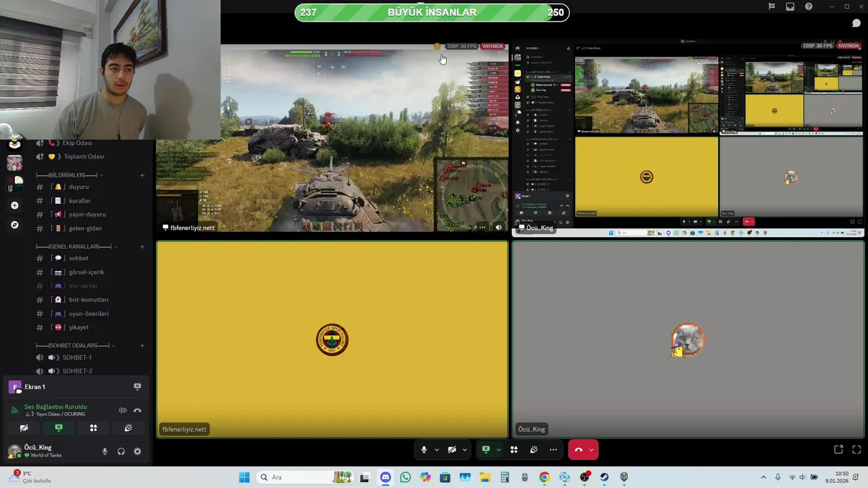Viewport: 868px width, 488px height.
Task: Open camera options dropdown arrow
Action: pyautogui.click(x=465, y=449)
